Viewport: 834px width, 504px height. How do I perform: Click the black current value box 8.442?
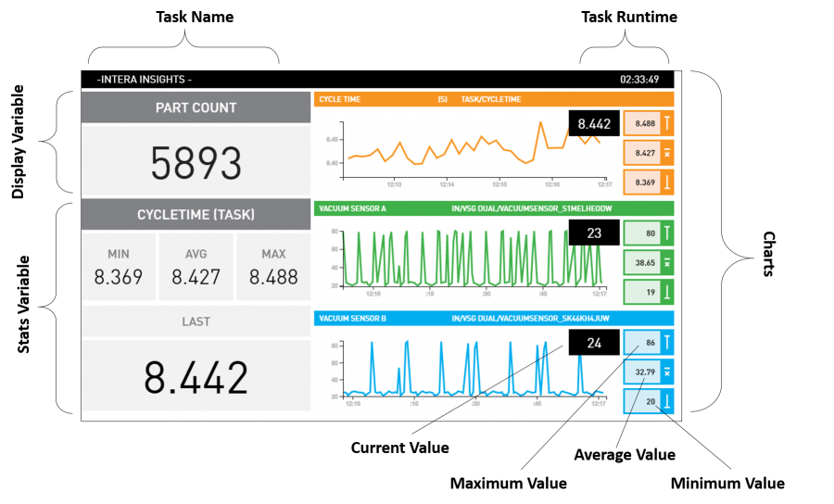point(594,124)
